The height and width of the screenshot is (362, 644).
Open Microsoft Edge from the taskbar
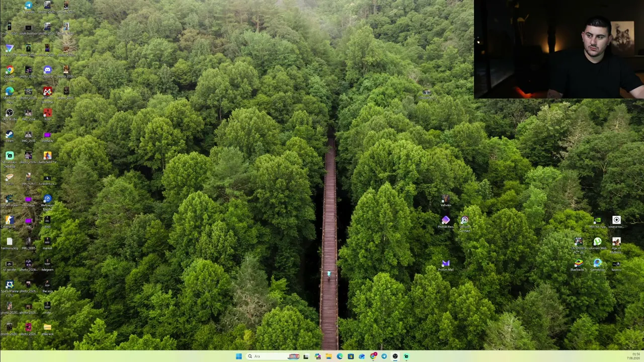pyautogui.click(x=340, y=356)
